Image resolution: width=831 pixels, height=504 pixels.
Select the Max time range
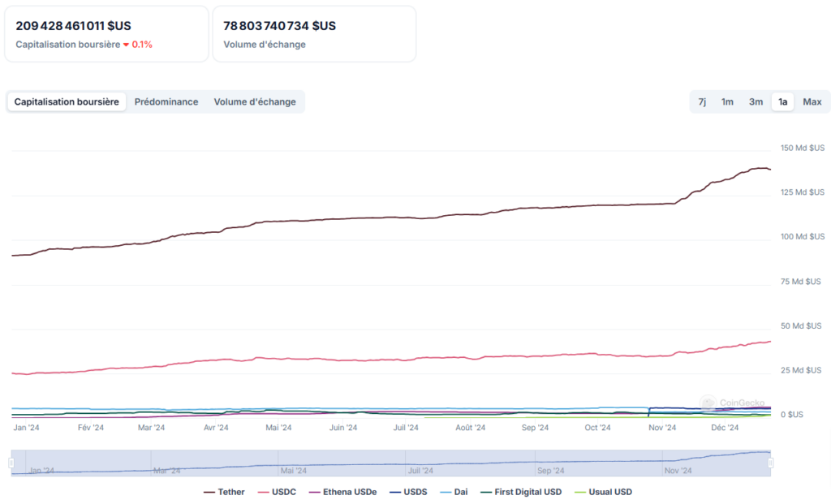pyautogui.click(x=812, y=101)
